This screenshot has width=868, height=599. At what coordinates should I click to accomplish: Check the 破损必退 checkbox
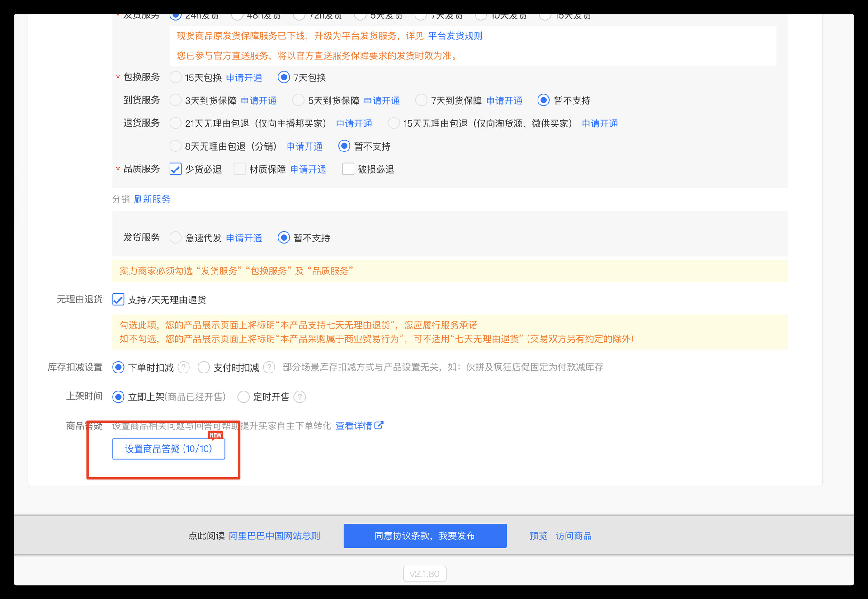(348, 169)
